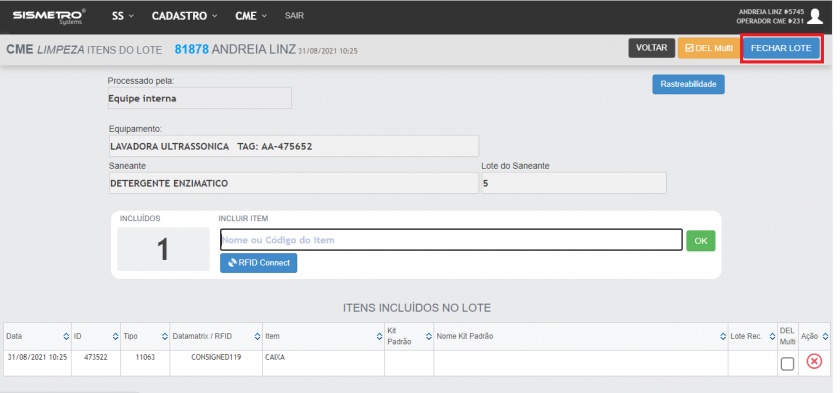The image size is (840, 393).
Task: Click the ITENS INCLUÍDOS NO LOTE heading
Action: 417,308
